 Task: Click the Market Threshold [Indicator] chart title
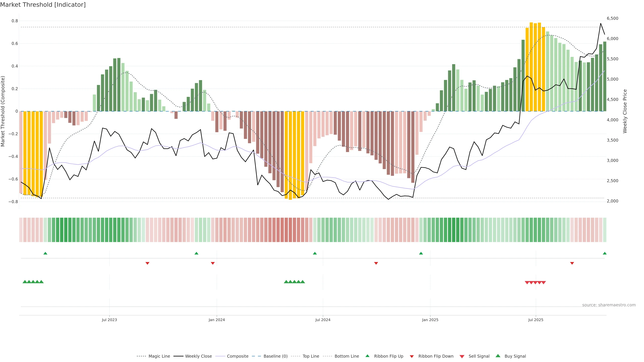point(43,5)
